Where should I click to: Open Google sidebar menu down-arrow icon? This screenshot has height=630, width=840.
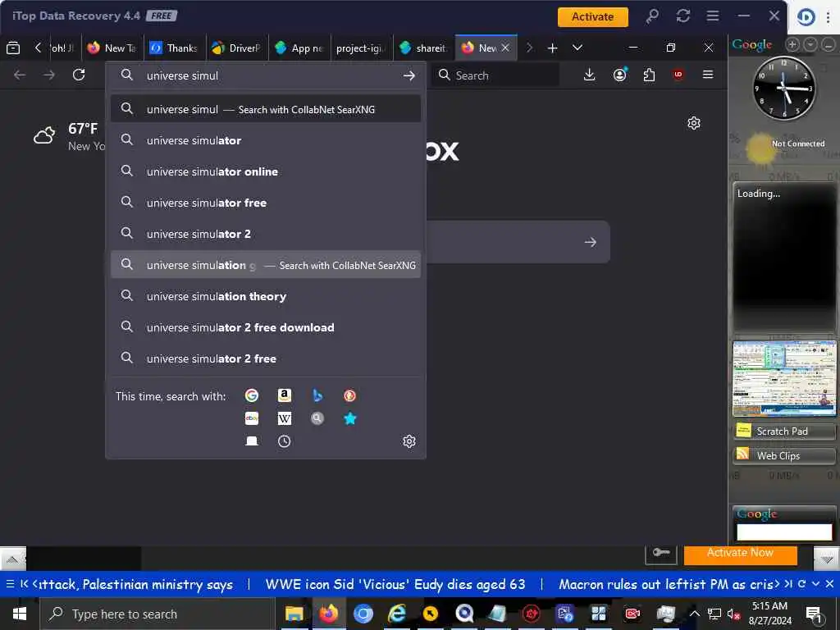(810, 44)
